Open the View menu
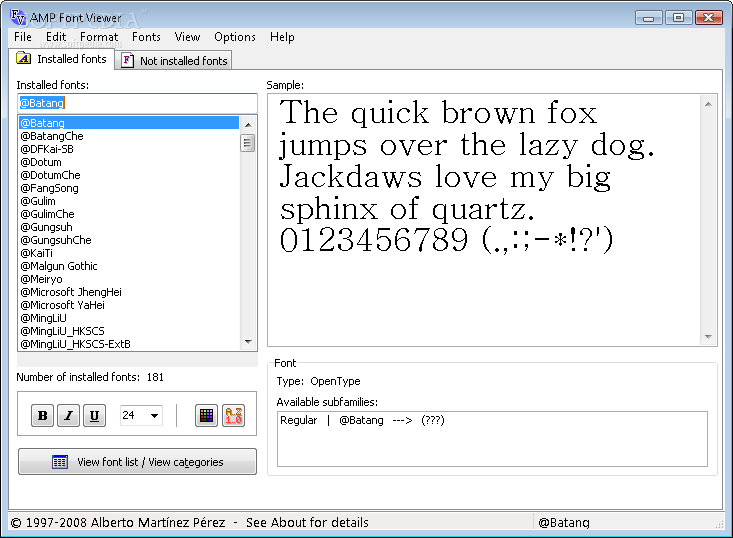Screen dimensions: 733x538 coord(187,37)
